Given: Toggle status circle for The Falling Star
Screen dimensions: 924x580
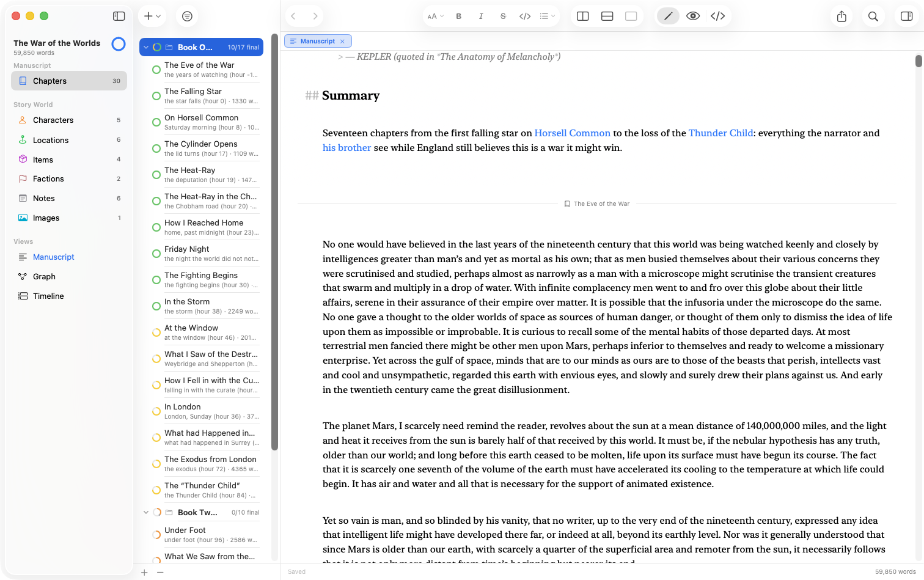Looking at the screenshot, I should [156, 96].
